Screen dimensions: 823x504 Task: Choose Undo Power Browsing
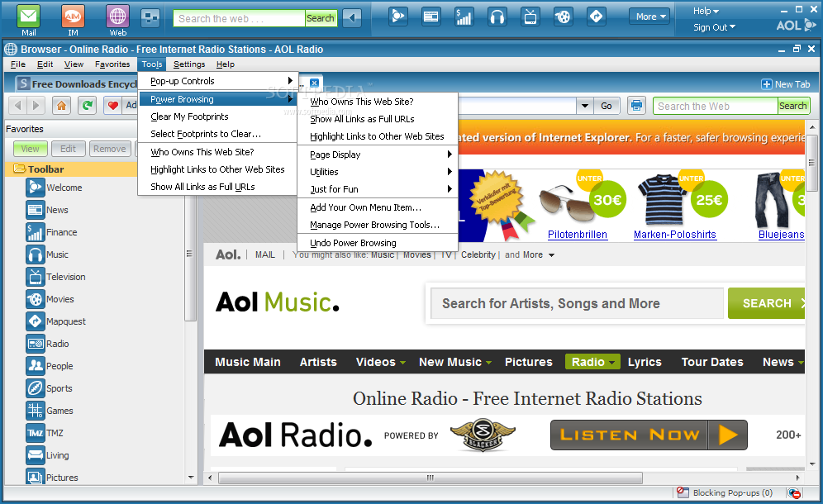tap(378, 243)
